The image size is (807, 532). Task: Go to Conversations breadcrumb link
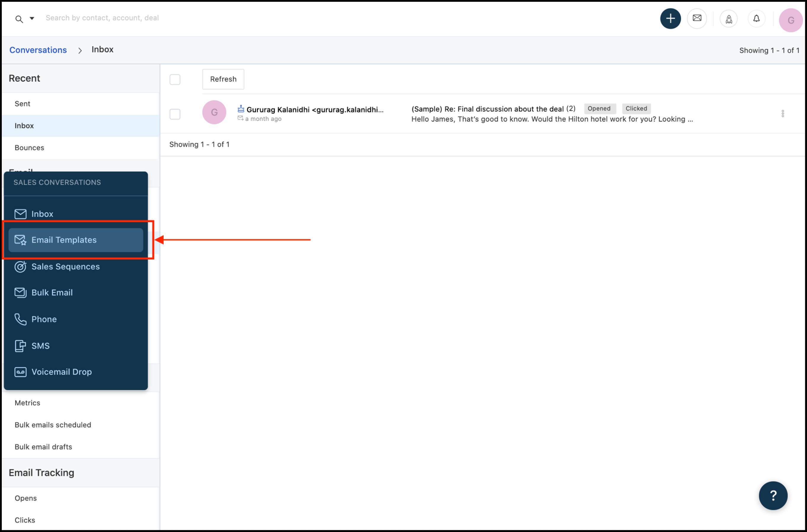[38, 50]
